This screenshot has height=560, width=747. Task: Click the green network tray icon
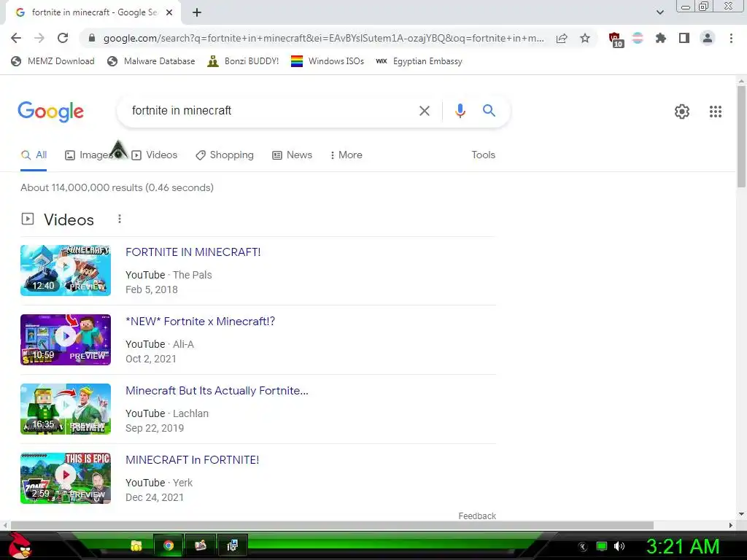pyautogui.click(x=602, y=546)
